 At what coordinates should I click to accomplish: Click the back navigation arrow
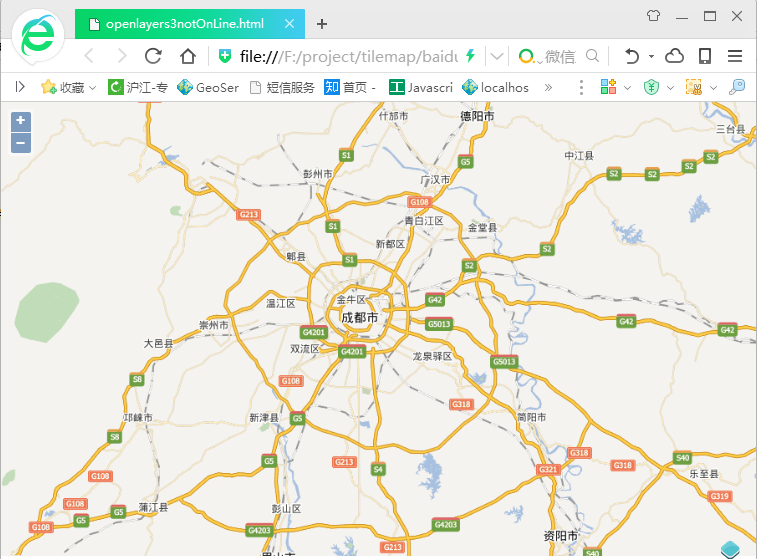tap(89, 56)
